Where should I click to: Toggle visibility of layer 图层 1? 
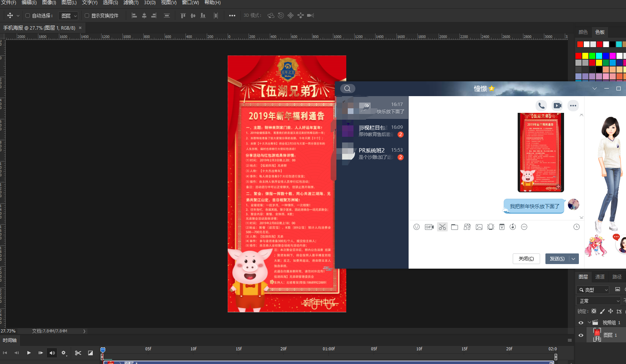(580, 335)
